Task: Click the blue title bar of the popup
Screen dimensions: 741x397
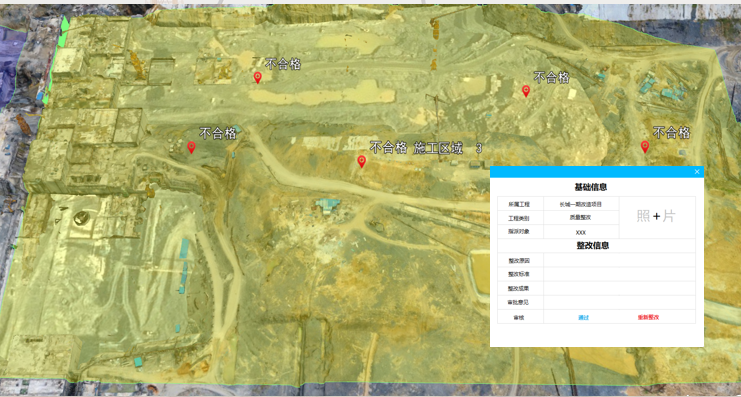Action: pyautogui.click(x=591, y=172)
